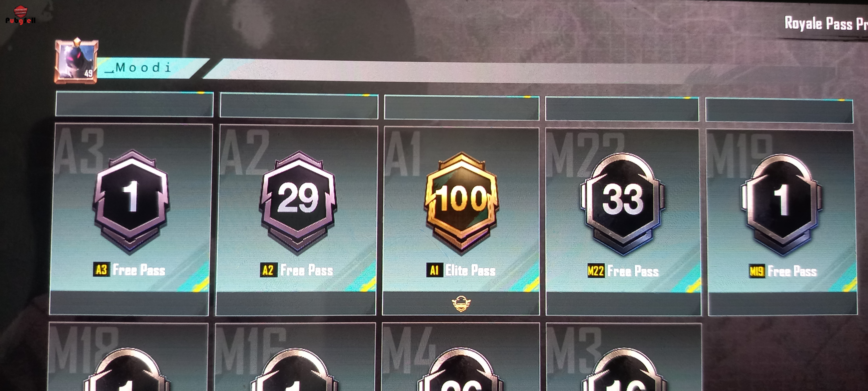Image resolution: width=868 pixels, height=391 pixels.
Task: Click the M19 Free Pass label
Action: [783, 271]
